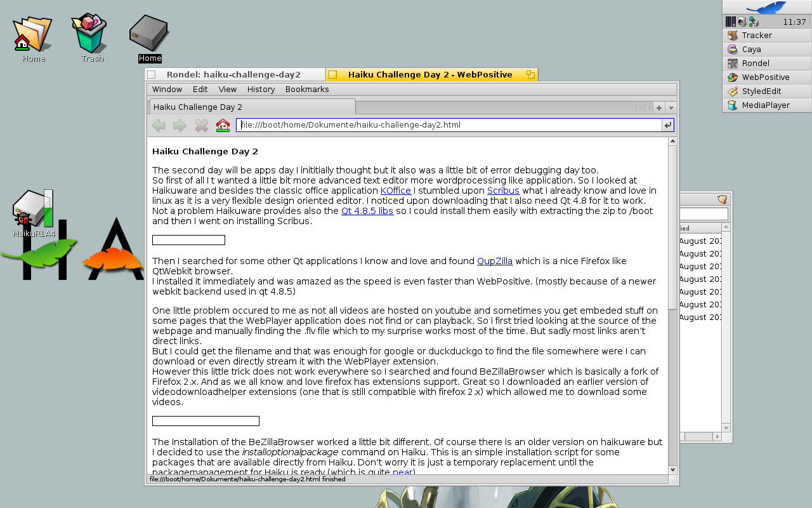Open the Bookmarks menu
812x508 pixels.
tap(307, 90)
